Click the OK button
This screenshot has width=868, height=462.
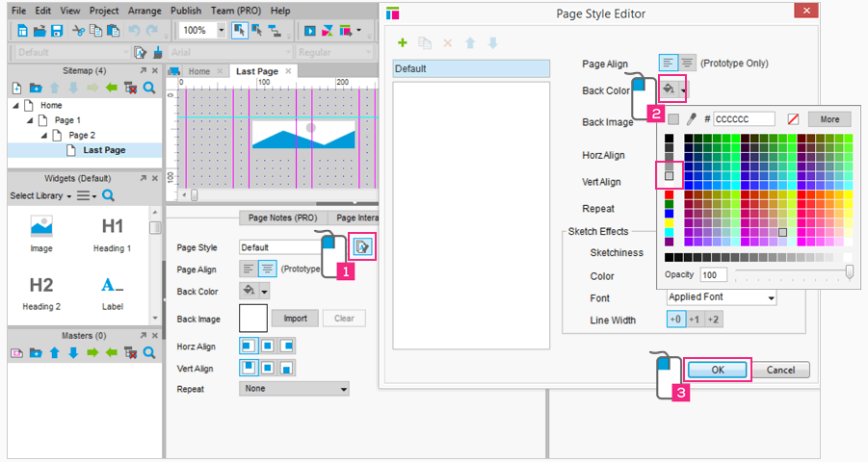tap(717, 370)
